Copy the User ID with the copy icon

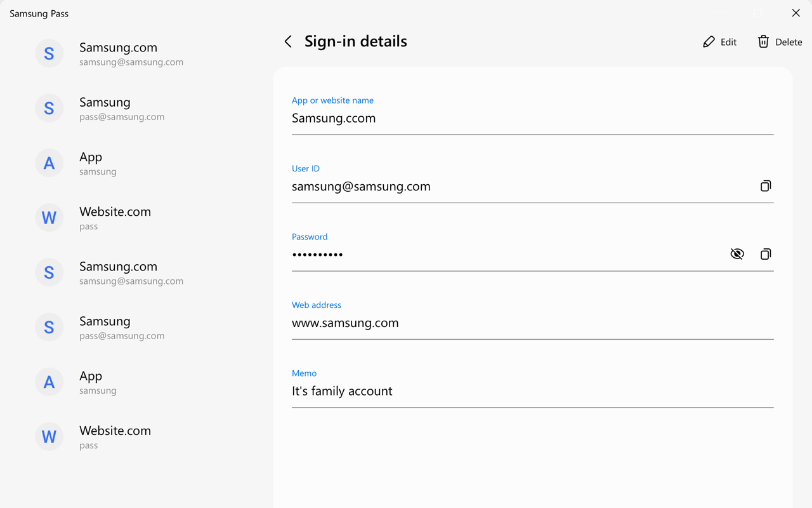(766, 186)
